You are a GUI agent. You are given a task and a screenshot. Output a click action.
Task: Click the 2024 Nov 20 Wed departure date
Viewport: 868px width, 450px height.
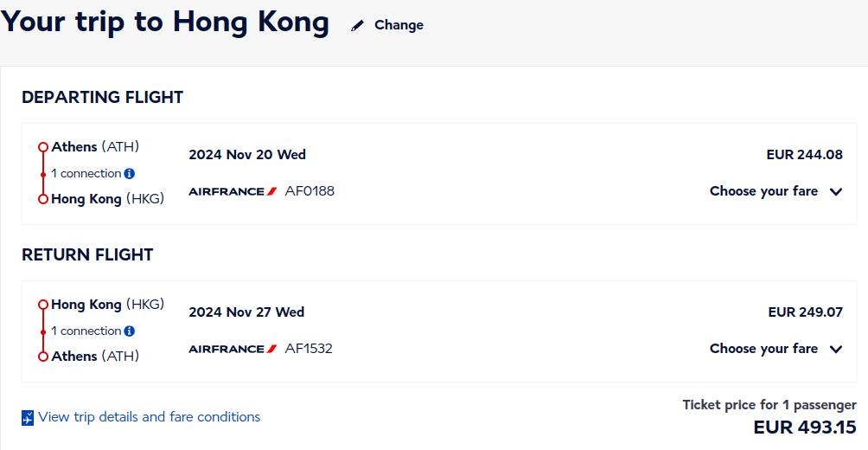coord(247,155)
